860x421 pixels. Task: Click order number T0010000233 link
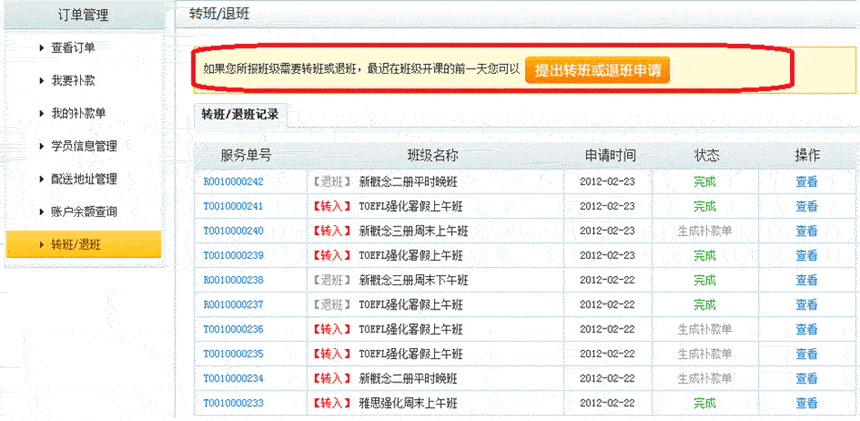(x=233, y=403)
